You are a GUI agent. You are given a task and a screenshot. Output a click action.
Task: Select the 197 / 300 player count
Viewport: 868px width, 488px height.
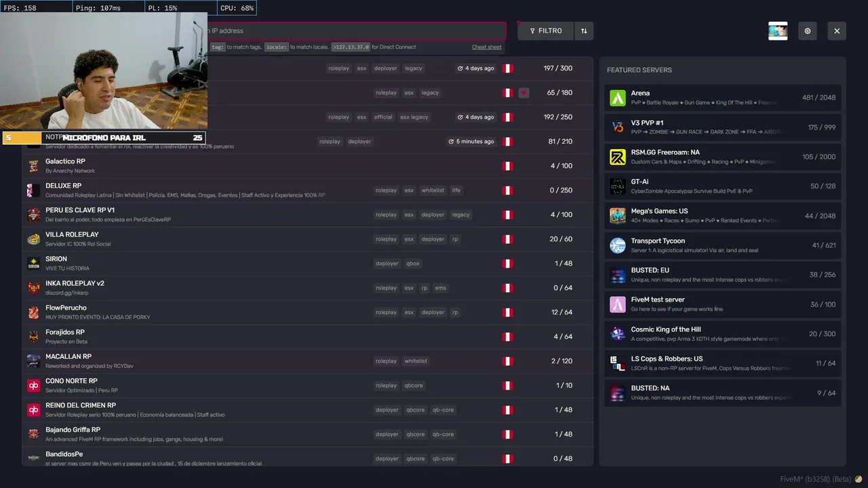tap(557, 68)
